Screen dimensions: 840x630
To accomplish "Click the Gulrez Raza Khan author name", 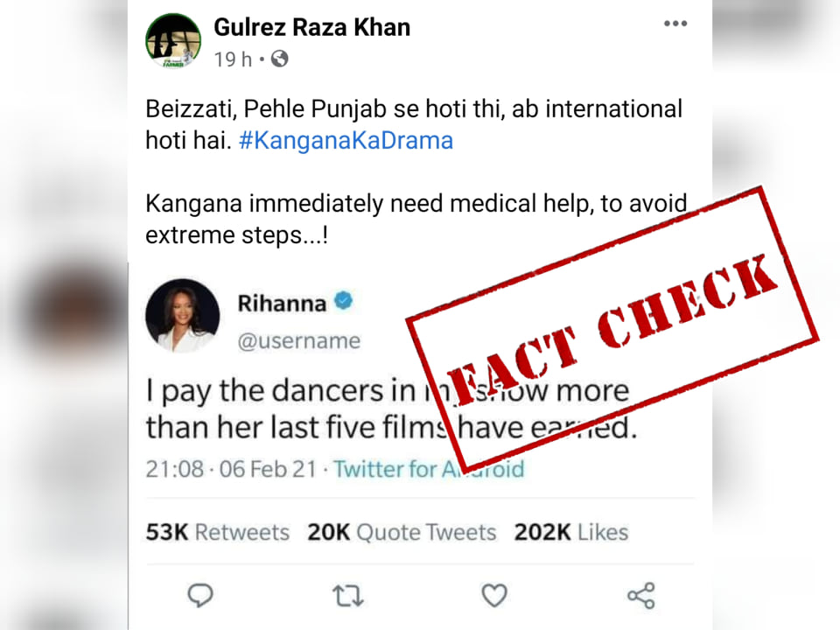I will click(x=312, y=27).
